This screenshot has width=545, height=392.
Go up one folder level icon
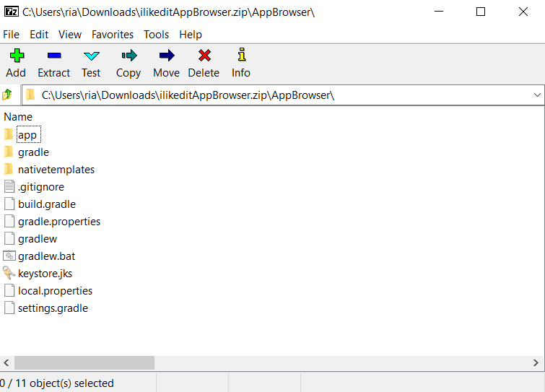(x=7, y=95)
